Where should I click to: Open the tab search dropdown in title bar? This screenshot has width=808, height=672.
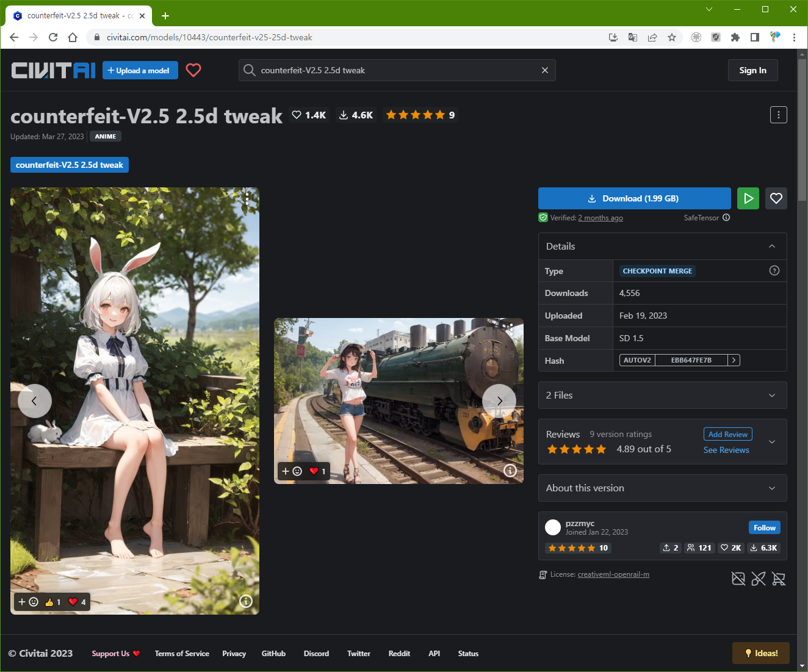(x=709, y=9)
